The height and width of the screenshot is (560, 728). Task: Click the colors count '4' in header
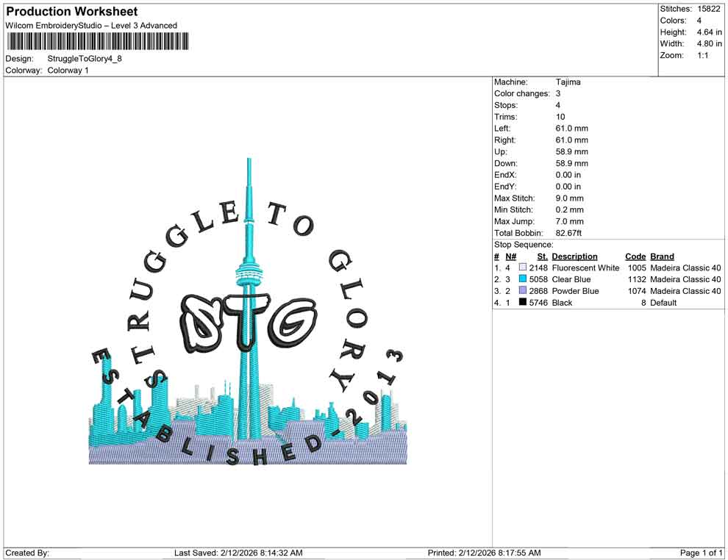pos(699,21)
